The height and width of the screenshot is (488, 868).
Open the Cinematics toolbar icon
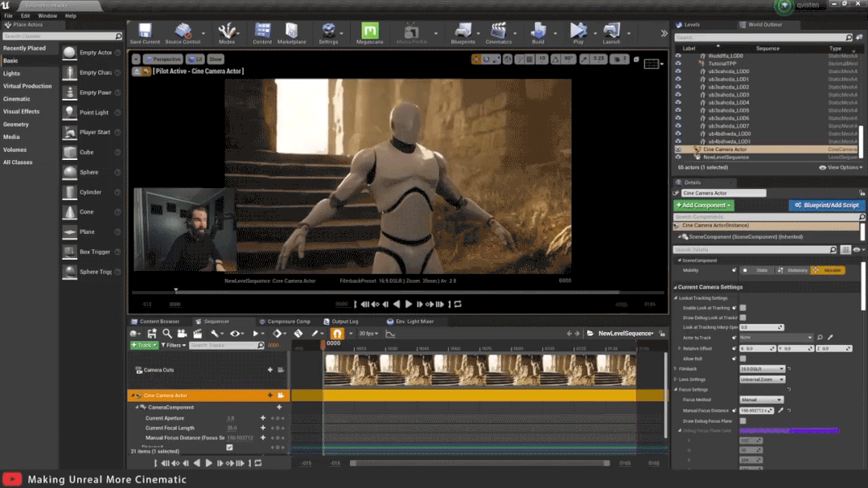(x=498, y=33)
